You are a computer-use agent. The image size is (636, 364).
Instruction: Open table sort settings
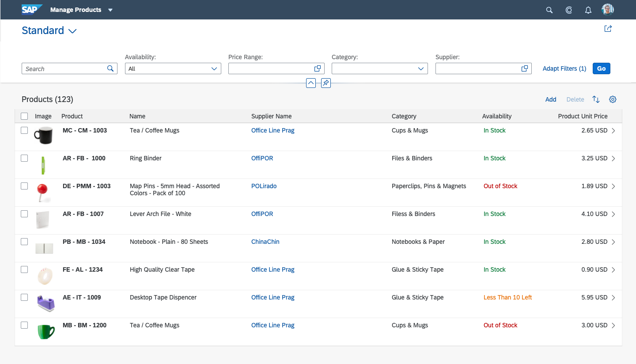coord(596,99)
